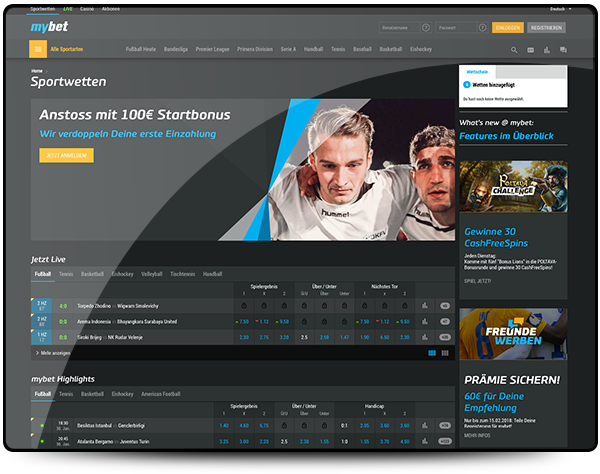Open statistics icon for Torpedo Zhodino match
This screenshot has width=600, height=474.
[425, 305]
